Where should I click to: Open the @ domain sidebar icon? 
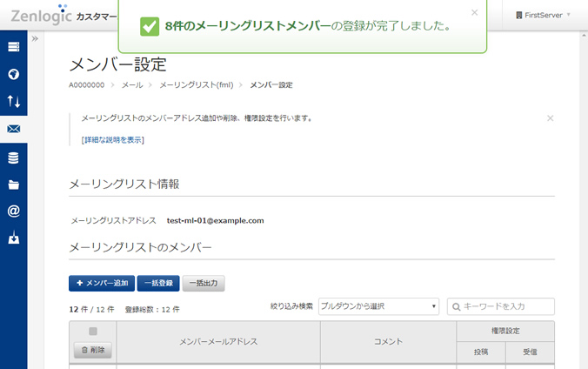[x=13, y=211]
